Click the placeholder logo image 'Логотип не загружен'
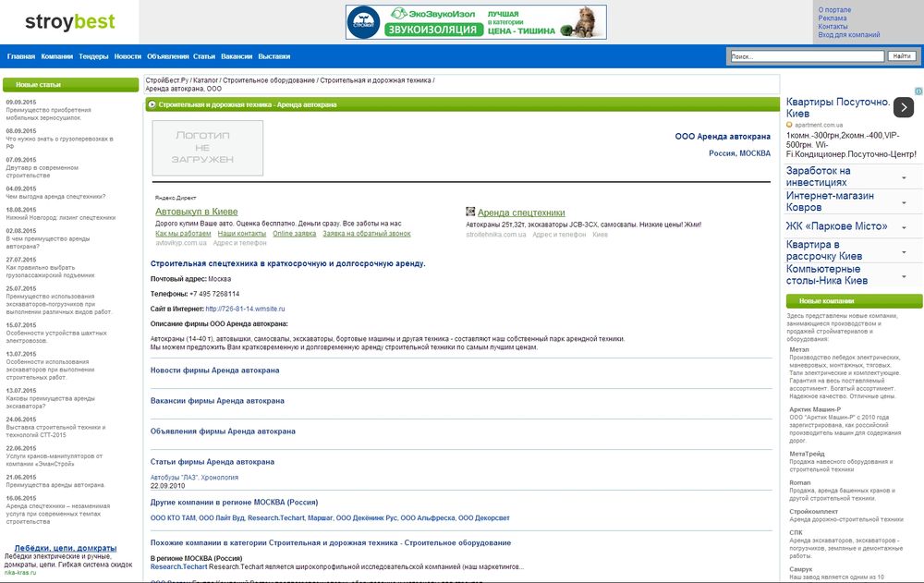This screenshot has height=583, width=924. (207, 148)
